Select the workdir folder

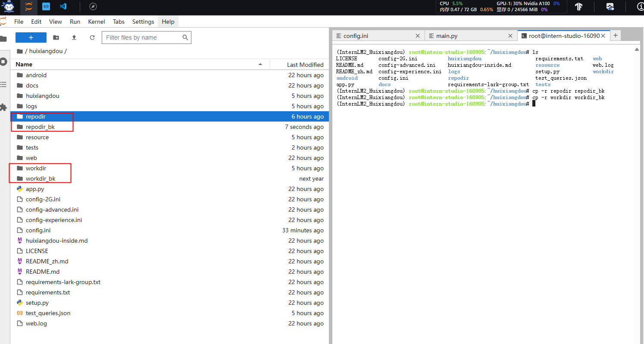[170, 168]
